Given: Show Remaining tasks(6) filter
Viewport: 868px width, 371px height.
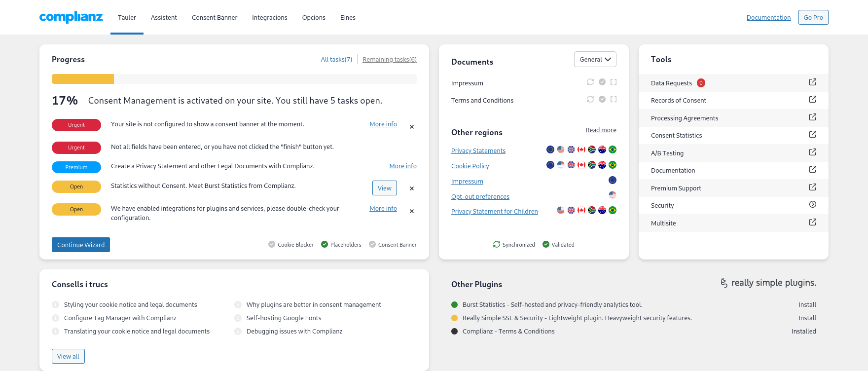Looking at the screenshot, I should tap(389, 60).
